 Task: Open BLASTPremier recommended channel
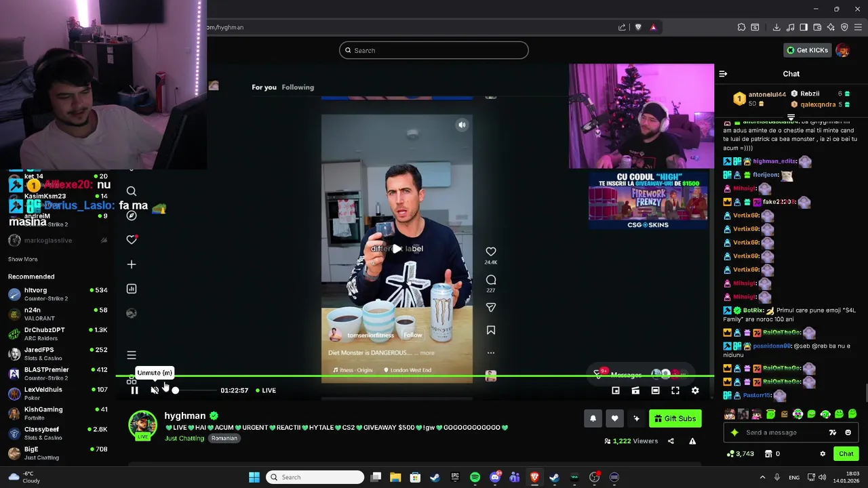tap(58, 373)
